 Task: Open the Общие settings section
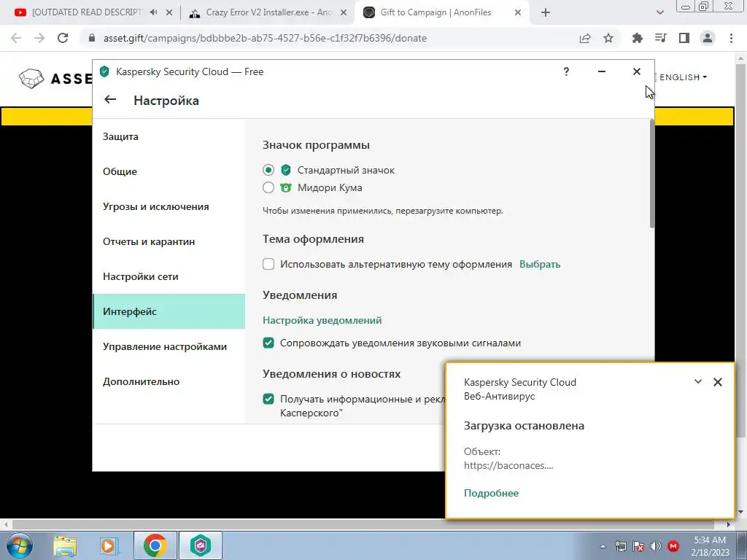(169, 171)
